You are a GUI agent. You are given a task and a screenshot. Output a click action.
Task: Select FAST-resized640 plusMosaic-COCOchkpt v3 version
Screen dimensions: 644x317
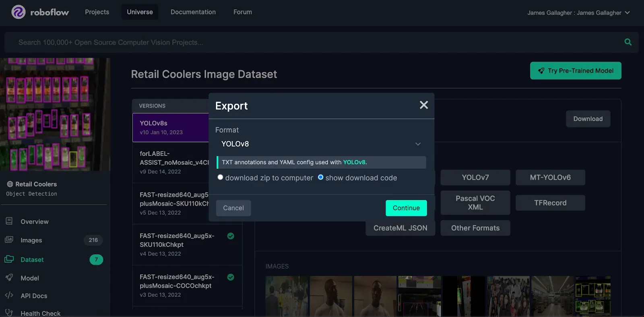pos(187,286)
